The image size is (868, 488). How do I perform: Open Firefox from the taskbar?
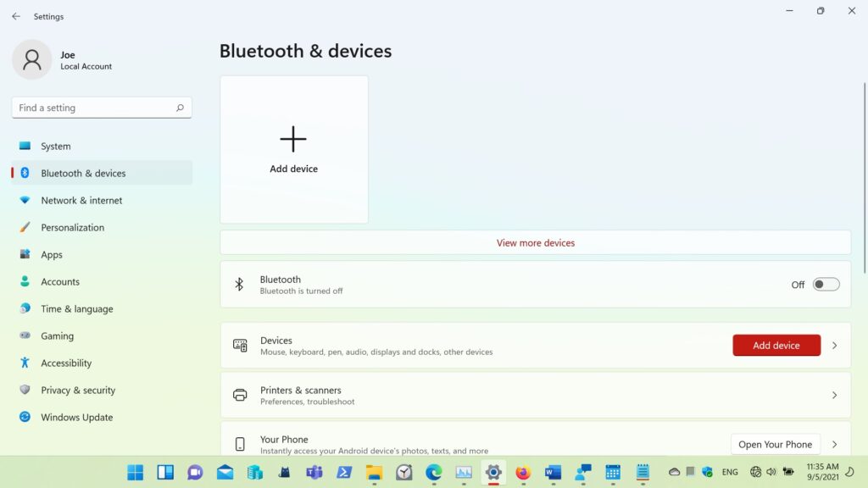523,472
